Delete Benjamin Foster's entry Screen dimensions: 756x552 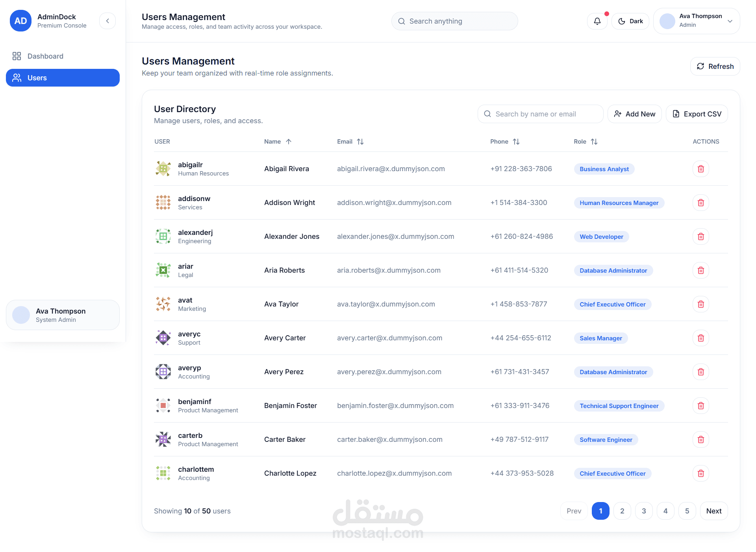pos(700,406)
